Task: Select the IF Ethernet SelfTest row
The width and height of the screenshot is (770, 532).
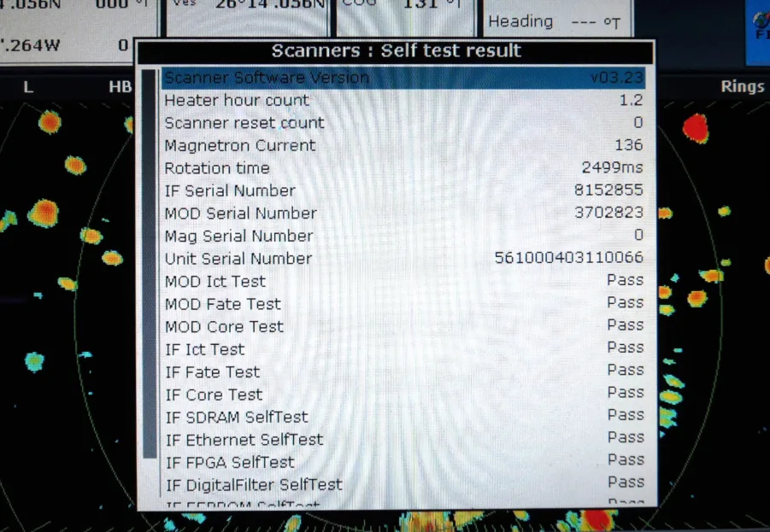Action: coord(403,439)
